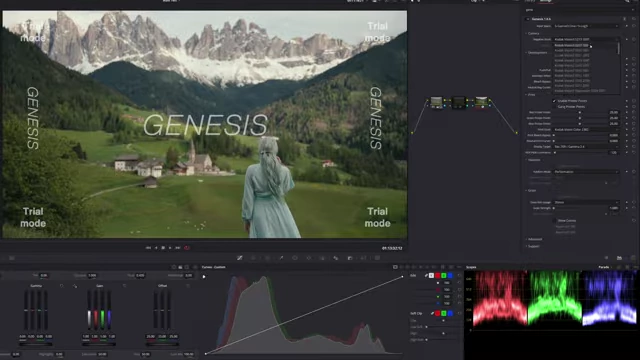
Task: Stop playback in the viewer
Action: (163, 248)
